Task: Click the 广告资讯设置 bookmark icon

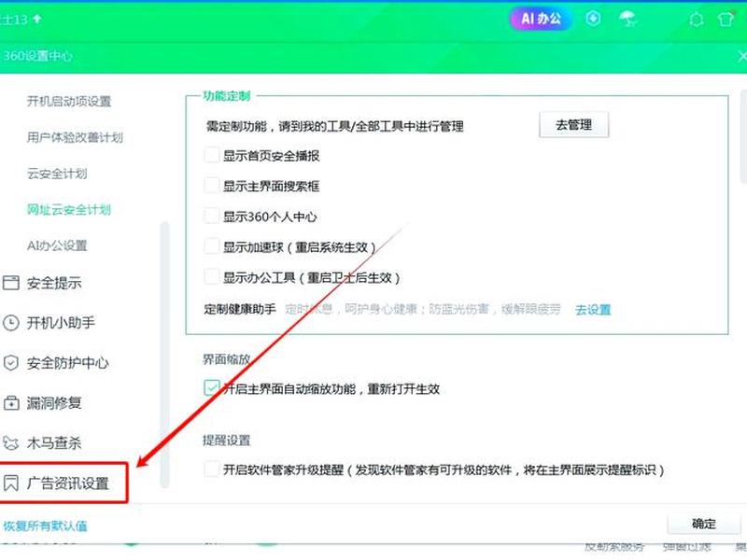Action: (x=11, y=483)
